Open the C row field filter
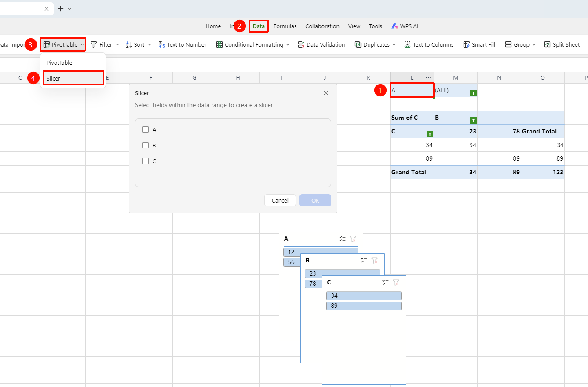Screen dimensions: 588x387 coord(430,134)
